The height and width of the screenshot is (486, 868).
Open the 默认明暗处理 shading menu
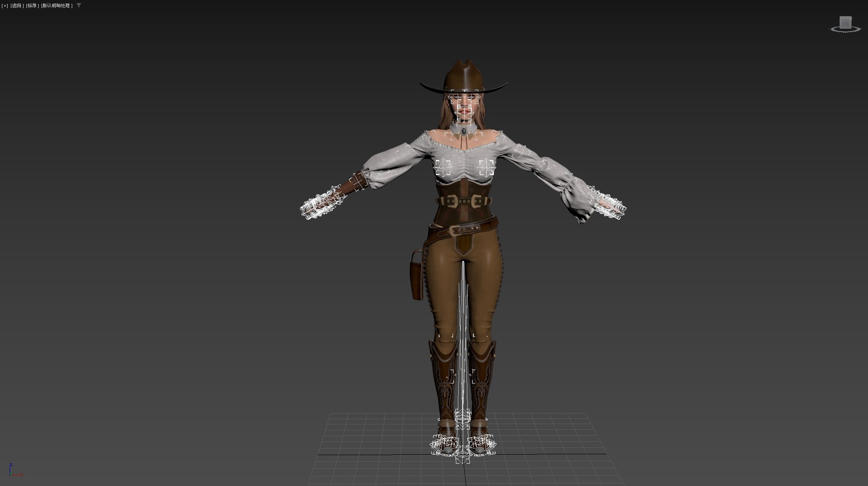[57, 5]
